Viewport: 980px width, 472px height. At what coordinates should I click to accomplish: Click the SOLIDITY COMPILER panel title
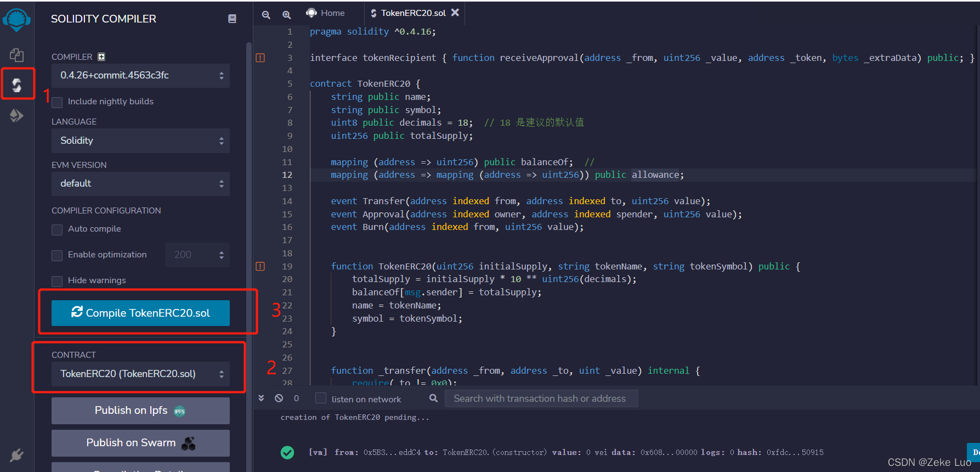point(104,19)
